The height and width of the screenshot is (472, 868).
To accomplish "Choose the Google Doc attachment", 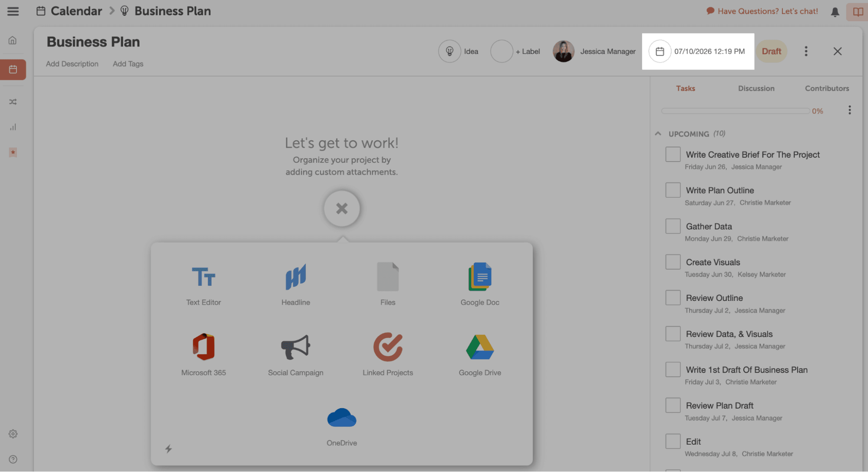I will (x=479, y=277).
